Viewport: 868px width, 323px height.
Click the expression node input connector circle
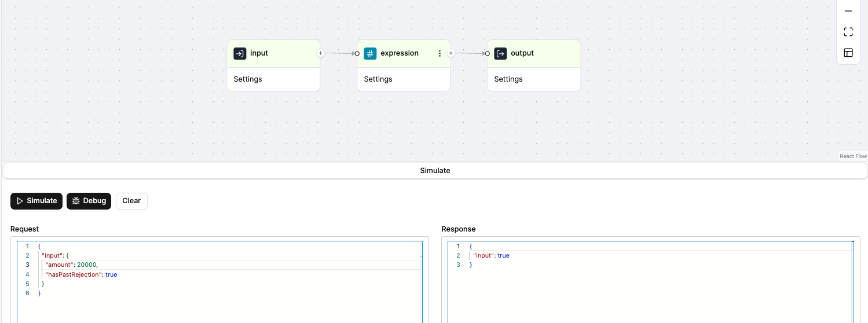357,53
